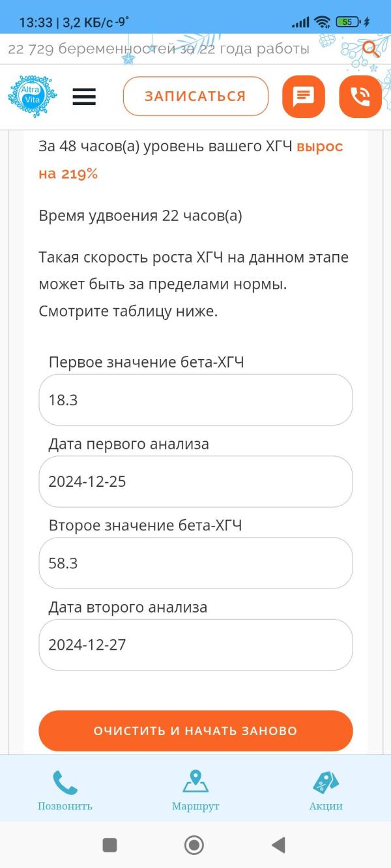Open the second analysis date picker

[x=195, y=644]
